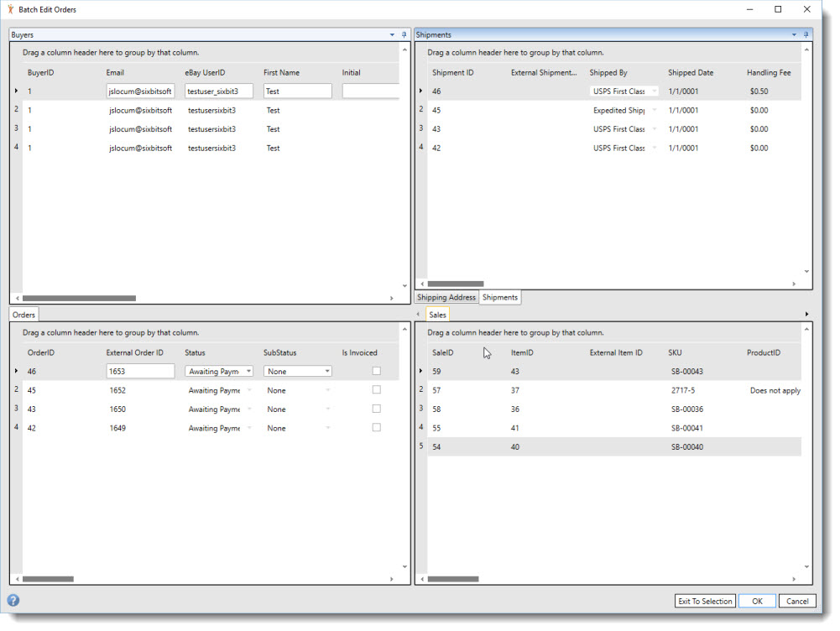Click the Sales grid scroll-right arrow
840x631 pixels.
coord(794,579)
